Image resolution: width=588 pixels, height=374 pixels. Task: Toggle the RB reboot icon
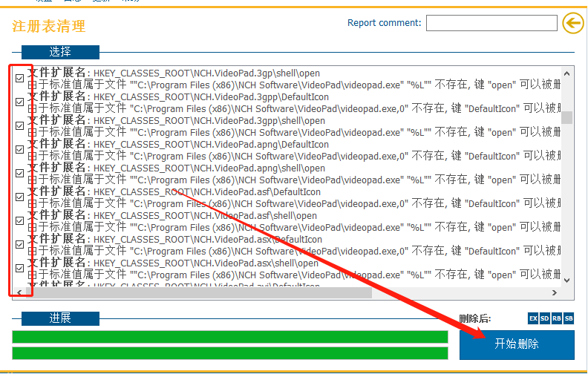pos(557,318)
